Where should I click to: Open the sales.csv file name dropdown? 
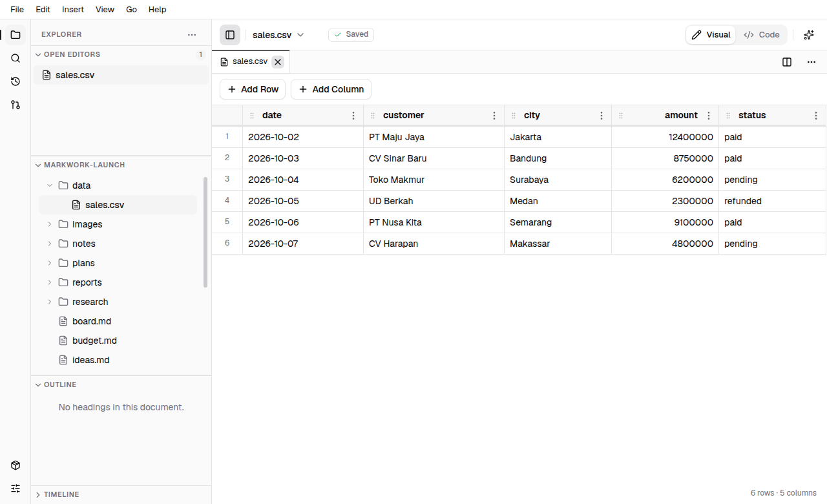coord(278,35)
